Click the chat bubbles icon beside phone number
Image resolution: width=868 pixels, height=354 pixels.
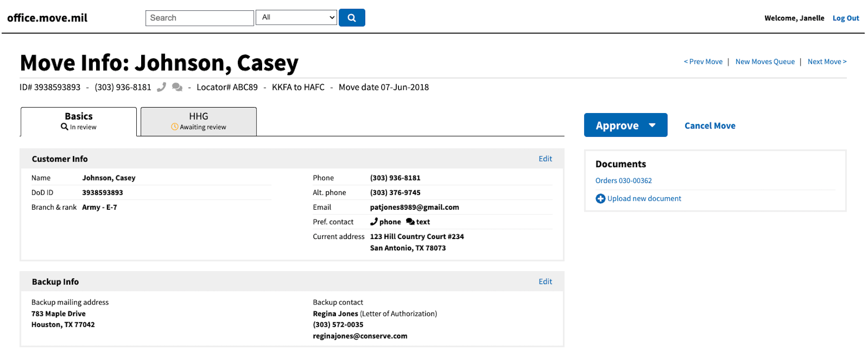[177, 87]
